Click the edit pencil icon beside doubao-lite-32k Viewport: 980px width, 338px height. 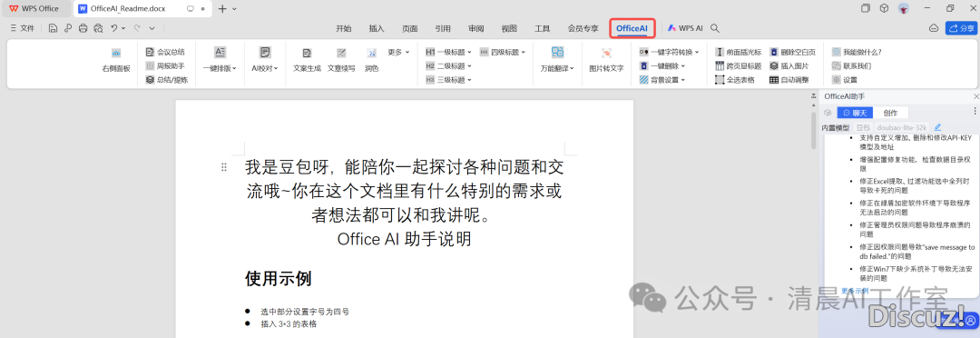(x=936, y=127)
